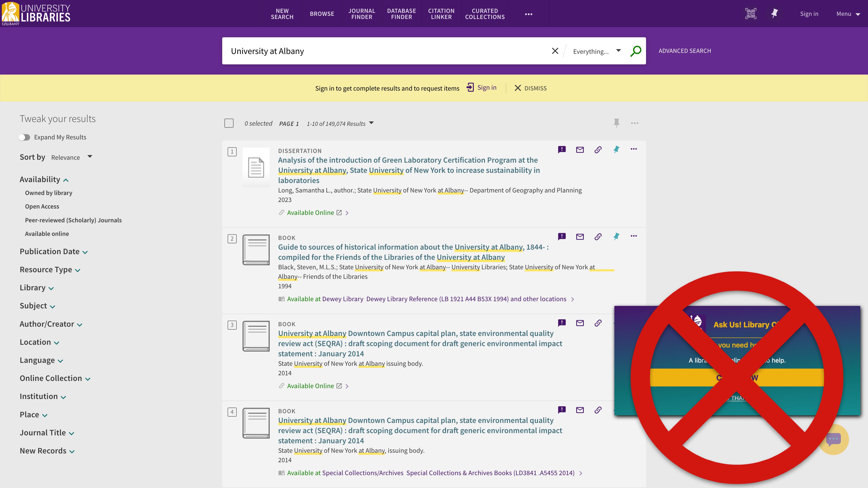Select result number 3 checkbox
The height and width of the screenshot is (488, 868).
(x=232, y=325)
